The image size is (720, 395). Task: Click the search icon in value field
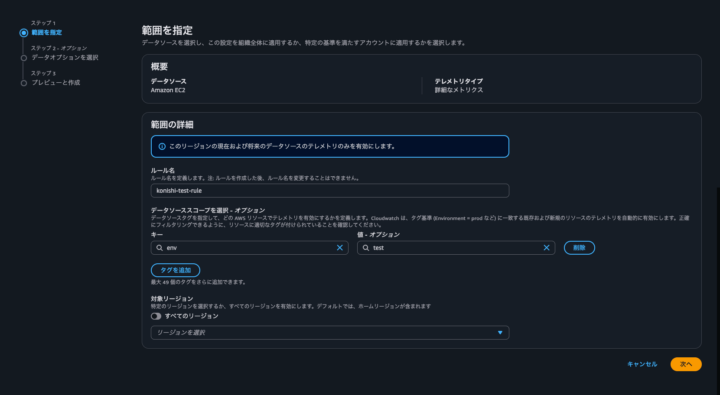[366, 248]
